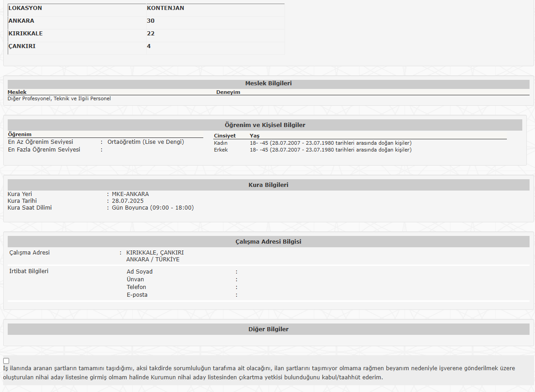Tick the job conditions acceptance checkbox
The width and height of the screenshot is (535, 392).
pyautogui.click(x=6, y=361)
